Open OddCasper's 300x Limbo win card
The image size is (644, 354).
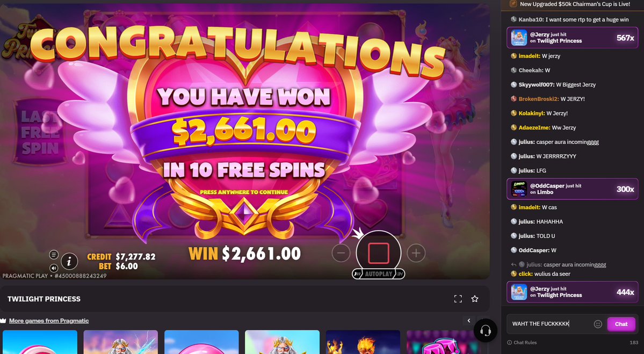[x=573, y=189]
